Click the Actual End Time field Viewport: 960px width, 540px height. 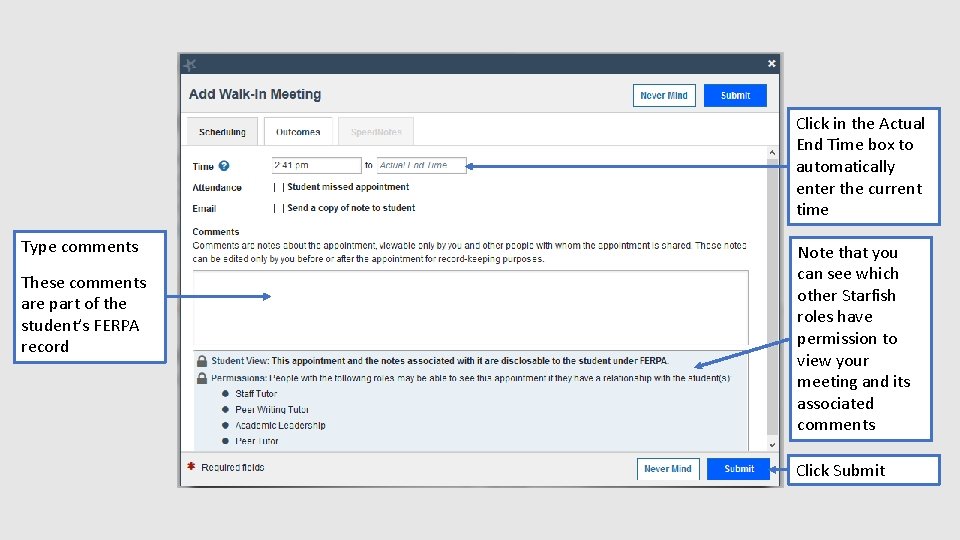(x=421, y=165)
